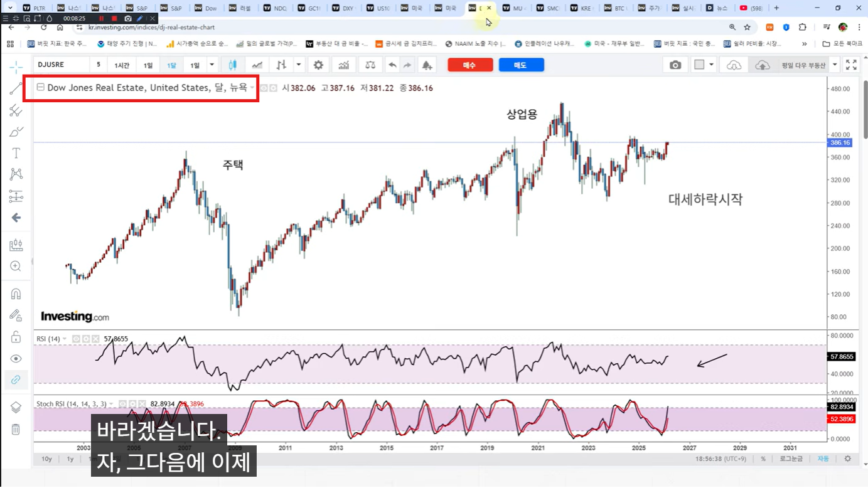This screenshot has height=488, width=868.
Task: Click the trash icon to remove drawings
Action: point(16,429)
